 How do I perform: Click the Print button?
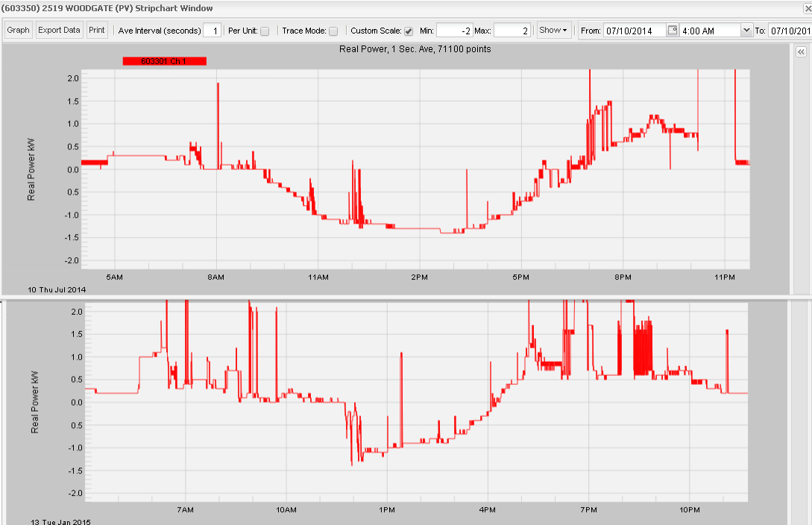(x=97, y=30)
